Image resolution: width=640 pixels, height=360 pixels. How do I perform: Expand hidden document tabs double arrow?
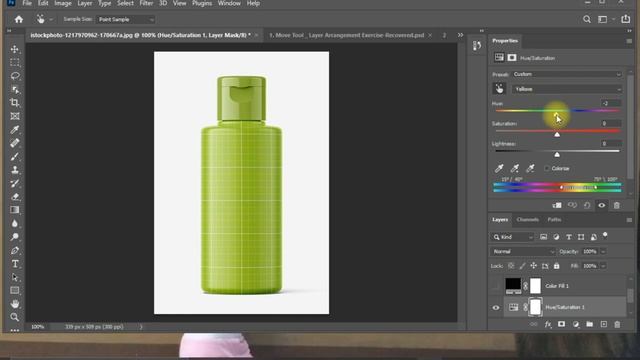pos(460,35)
